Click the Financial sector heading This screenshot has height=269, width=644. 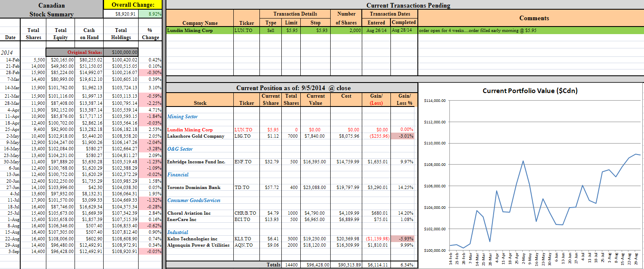point(178,174)
